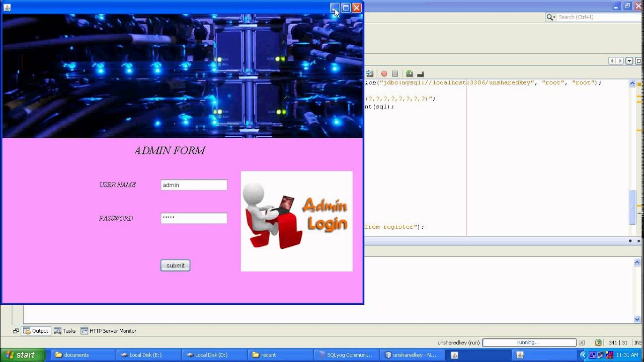
Task: Switch to Local Disk (D:) taskbar window
Action: [214, 355]
